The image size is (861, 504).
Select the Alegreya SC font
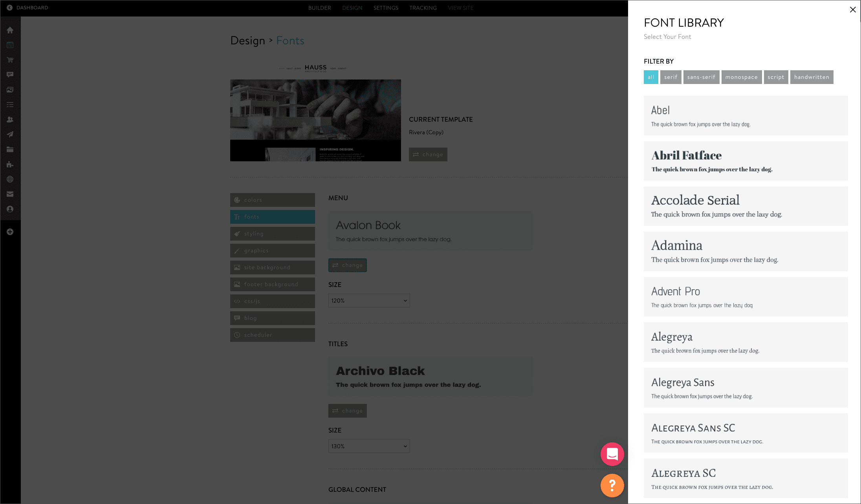(746, 478)
